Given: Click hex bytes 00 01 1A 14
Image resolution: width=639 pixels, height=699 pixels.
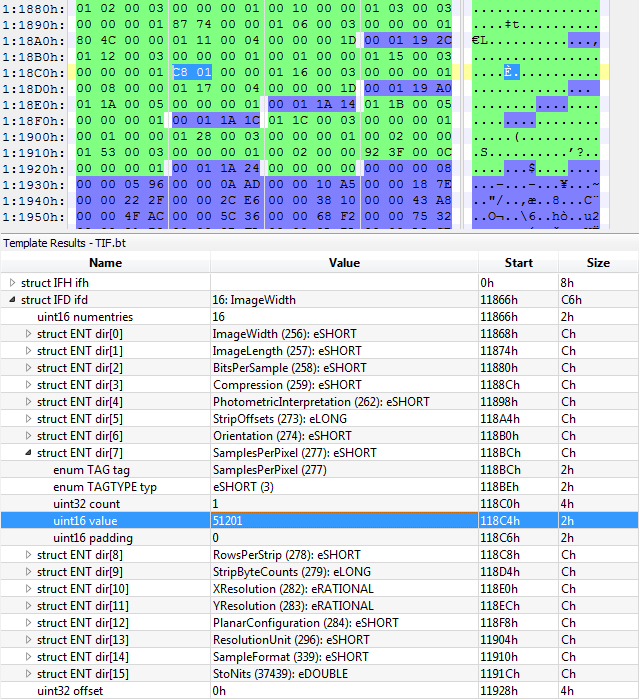Looking at the screenshot, I should 312,104.
